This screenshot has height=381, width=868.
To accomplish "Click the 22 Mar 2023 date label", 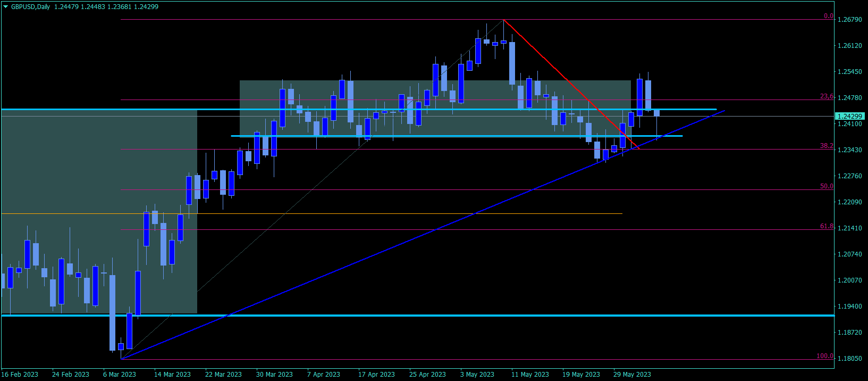I will pyautogui.click(x=223, y=375).
